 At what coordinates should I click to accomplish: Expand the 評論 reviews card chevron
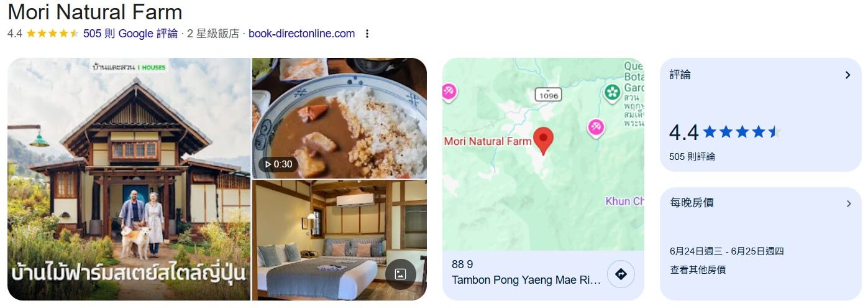point(847,75)
